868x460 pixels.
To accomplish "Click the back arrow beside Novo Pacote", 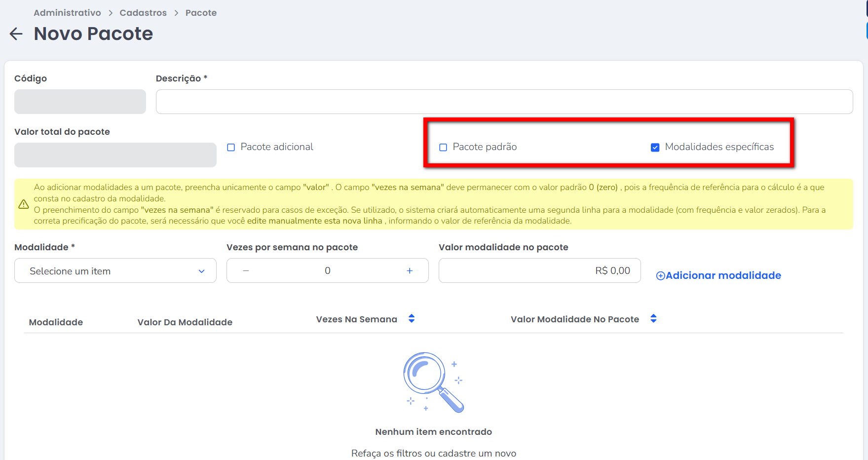I will point(16,34).
